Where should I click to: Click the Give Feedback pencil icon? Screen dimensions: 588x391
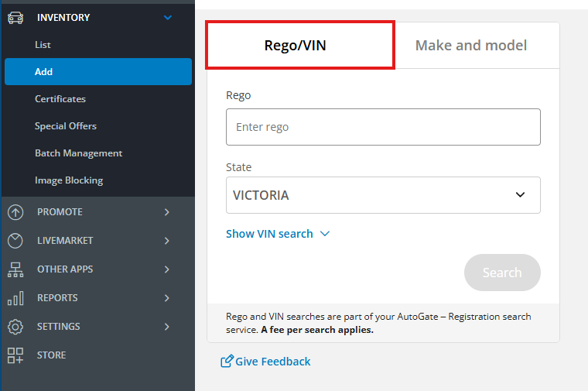pyautogui.click(x=227, y=362)
